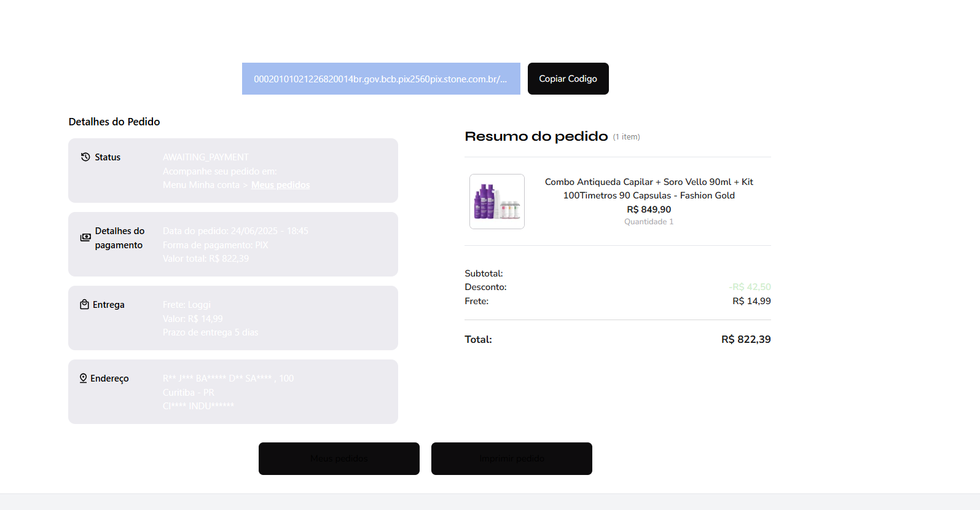Click the (1 item) count label
This screenshot has height=510, width=980.
626,137
